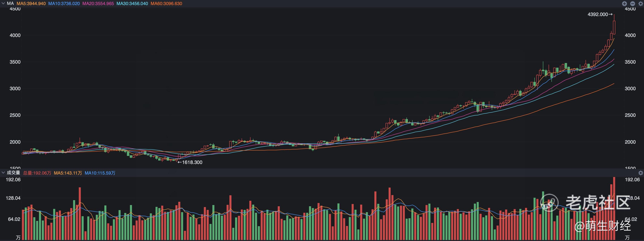Image resolution: width=644 pixels, height=241 pixels.
Task: Select the MA30 cyan legend entry
Action: tap(132, 3)
